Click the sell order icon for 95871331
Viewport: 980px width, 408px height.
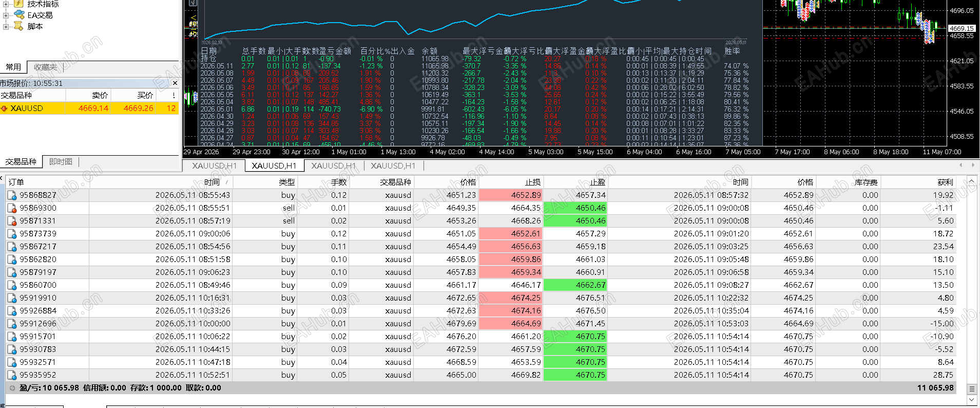12,221
